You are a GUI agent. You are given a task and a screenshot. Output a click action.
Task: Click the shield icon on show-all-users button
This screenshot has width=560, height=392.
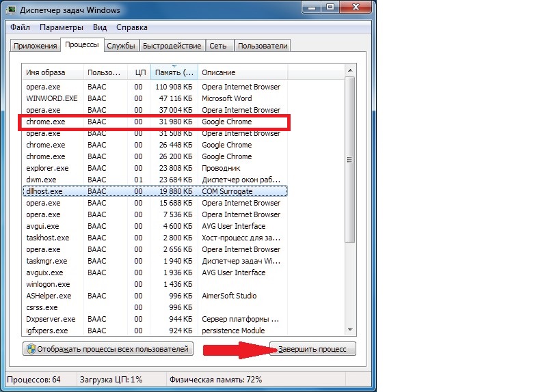[31, 349]
